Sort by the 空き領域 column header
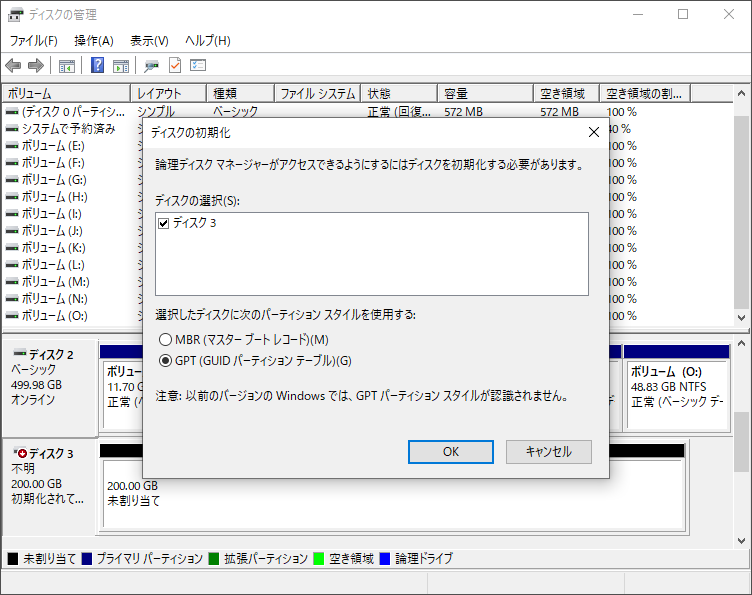This screenshot has width=752, height=595. click(x=566, y=93)
